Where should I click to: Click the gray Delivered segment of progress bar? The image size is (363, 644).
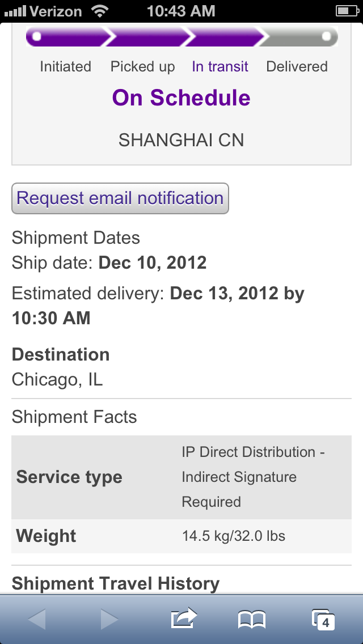click(x=299, y=37)
